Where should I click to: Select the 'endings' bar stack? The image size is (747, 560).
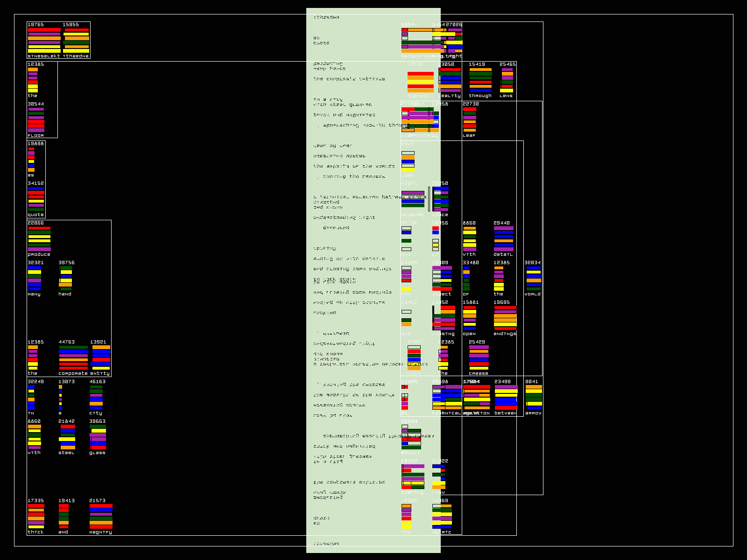[505, 318]
